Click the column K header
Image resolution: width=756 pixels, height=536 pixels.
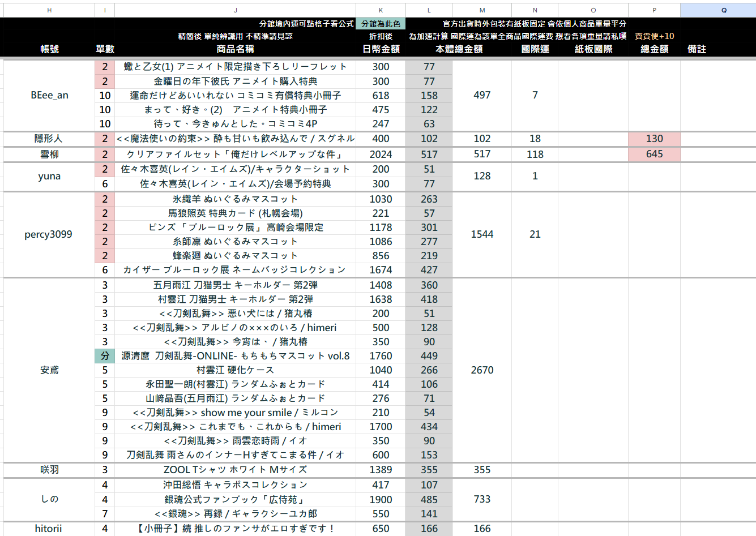pos(381,10)
